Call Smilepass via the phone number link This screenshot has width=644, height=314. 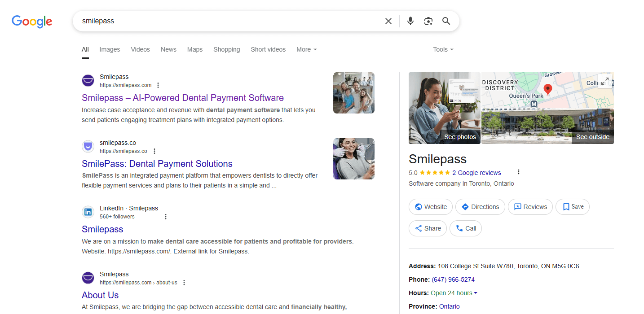(x=453, y=279)
